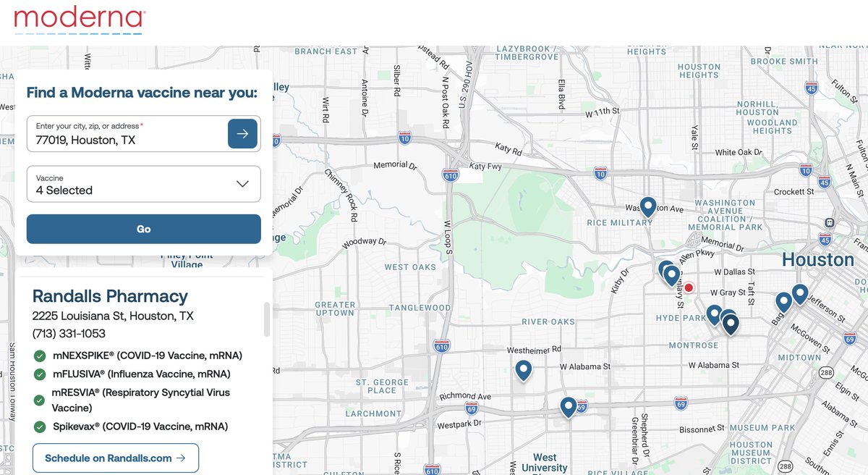Click address 2225 Louisiana St, Houston, TX

tap(113, 316)
